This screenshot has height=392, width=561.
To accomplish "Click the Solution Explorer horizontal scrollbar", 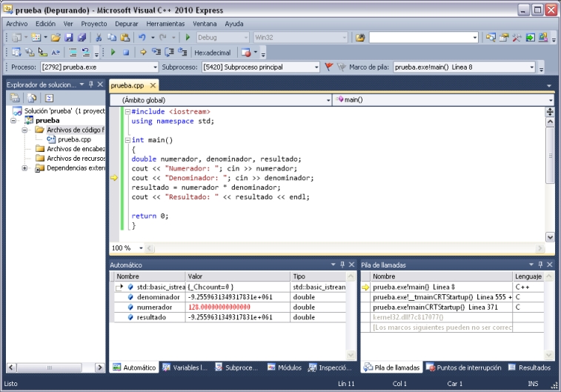I will 55,368.
